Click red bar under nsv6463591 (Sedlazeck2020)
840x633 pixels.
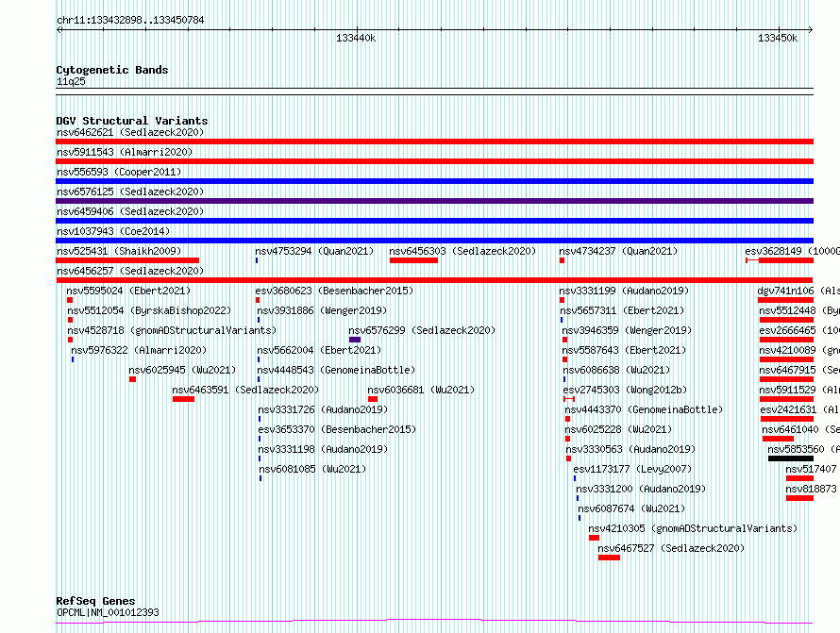pos(183,399)
